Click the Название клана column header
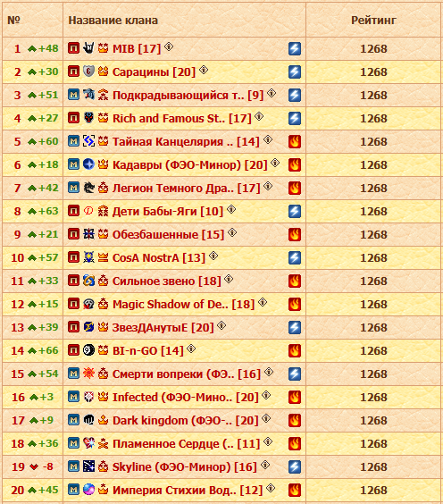The width and height of the screenshot is (443, 504). tap(113, 21)
